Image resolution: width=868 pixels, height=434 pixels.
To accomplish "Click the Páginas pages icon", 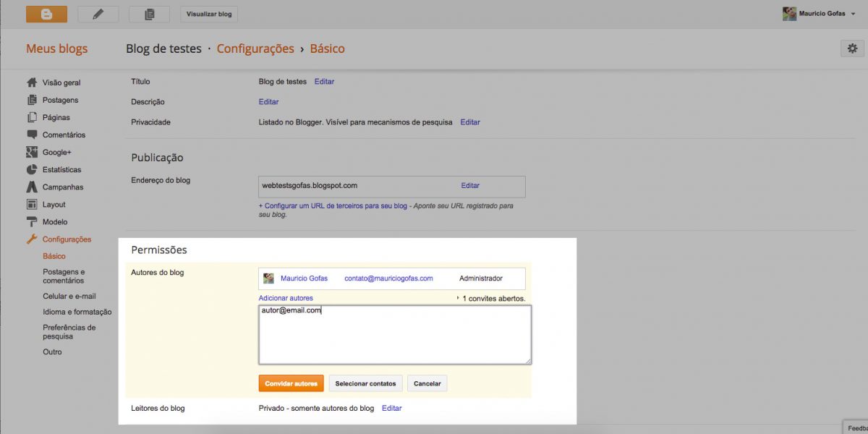I will 32,117.
